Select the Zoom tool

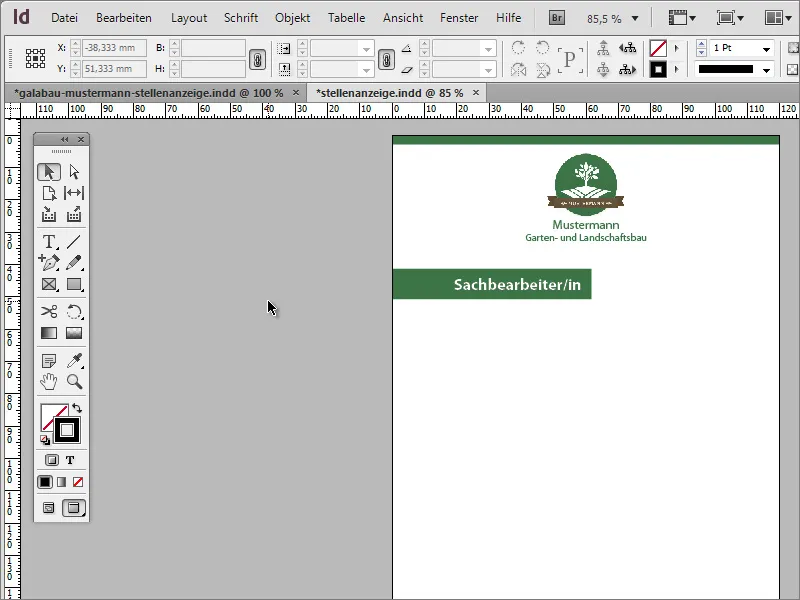tap(74, 382)
